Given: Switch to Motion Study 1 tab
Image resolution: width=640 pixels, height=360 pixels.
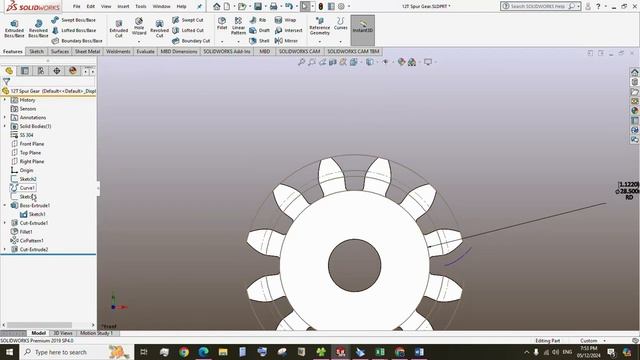Looking at the screenshot, I should click(x=96, y=333).
